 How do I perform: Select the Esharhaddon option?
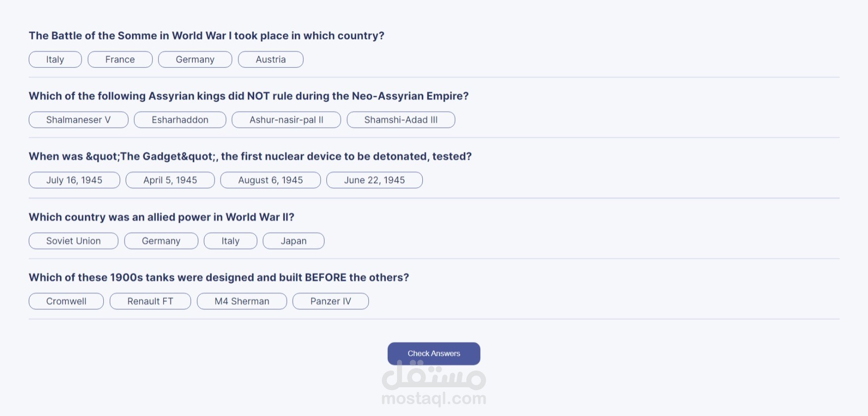pyautogui.click(x=180, y=120)
